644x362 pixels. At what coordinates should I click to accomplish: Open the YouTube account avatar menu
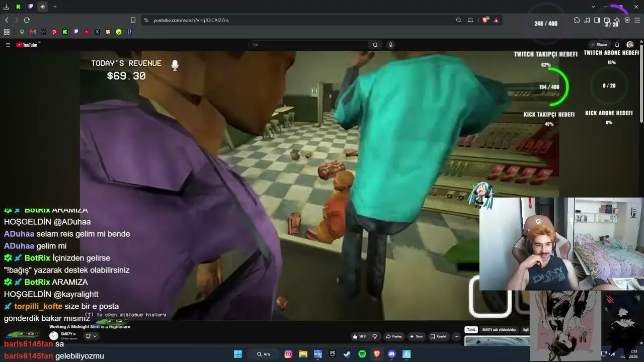tap(630, 45)
